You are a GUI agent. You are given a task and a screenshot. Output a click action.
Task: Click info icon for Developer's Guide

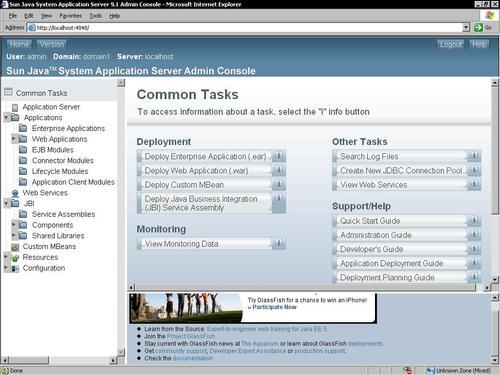pos(474,249)
